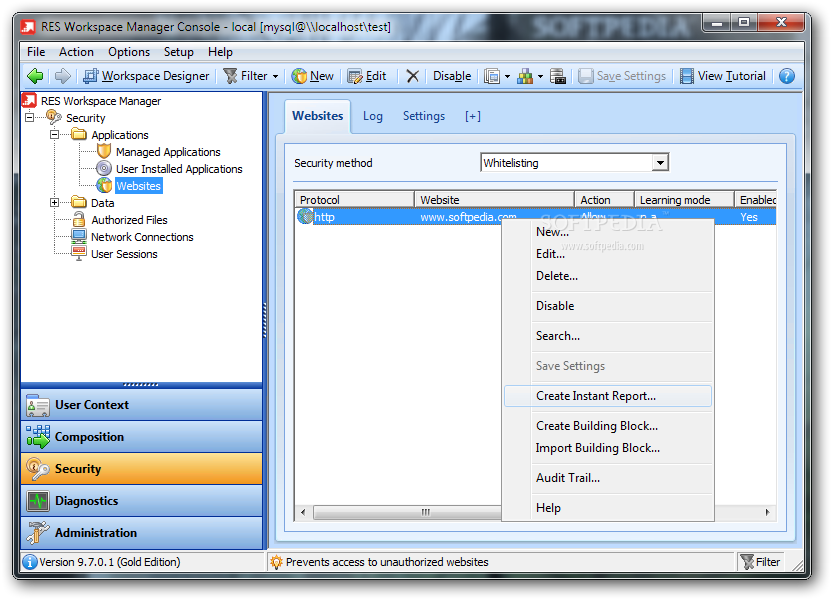
Task: Switch to the Settings tab
Action: click(x=423, y=116)
